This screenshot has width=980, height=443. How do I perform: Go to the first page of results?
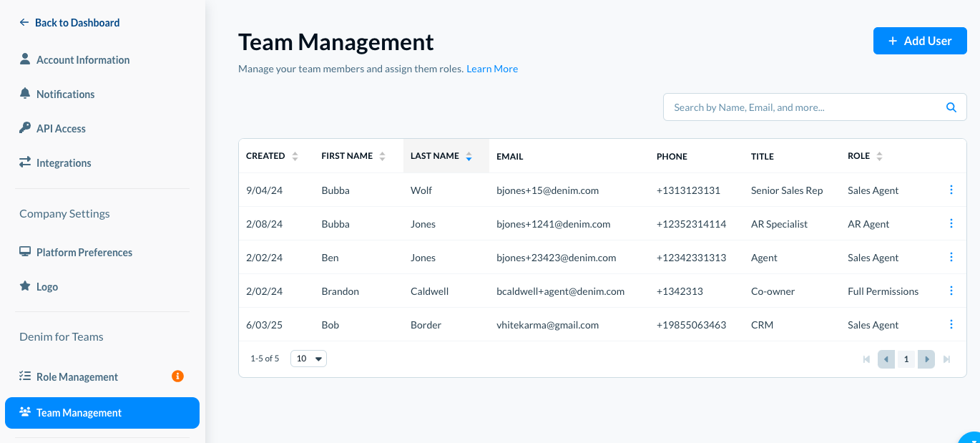tap(867, 359)
